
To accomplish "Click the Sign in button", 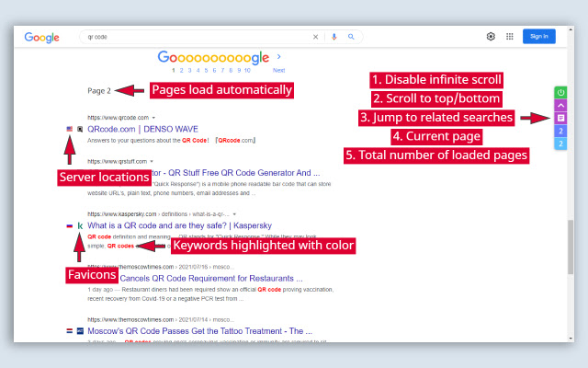I will pyautogui.click(x=539, y=37).
